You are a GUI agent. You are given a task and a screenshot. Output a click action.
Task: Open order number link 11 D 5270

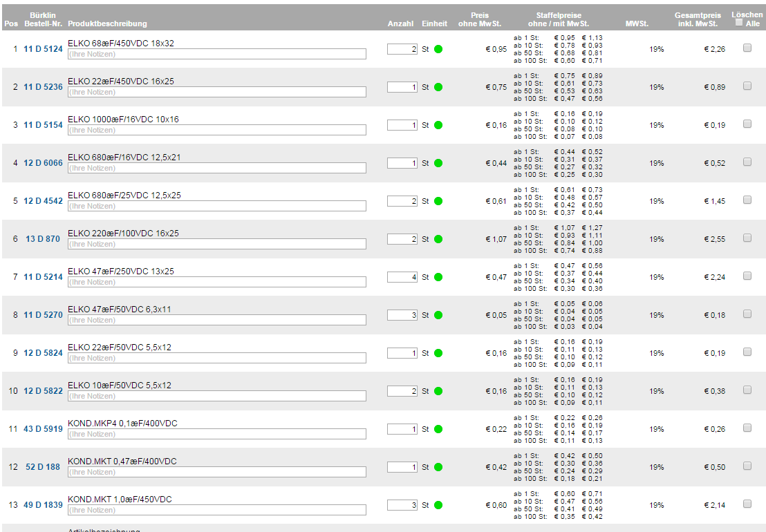[43, 315]
